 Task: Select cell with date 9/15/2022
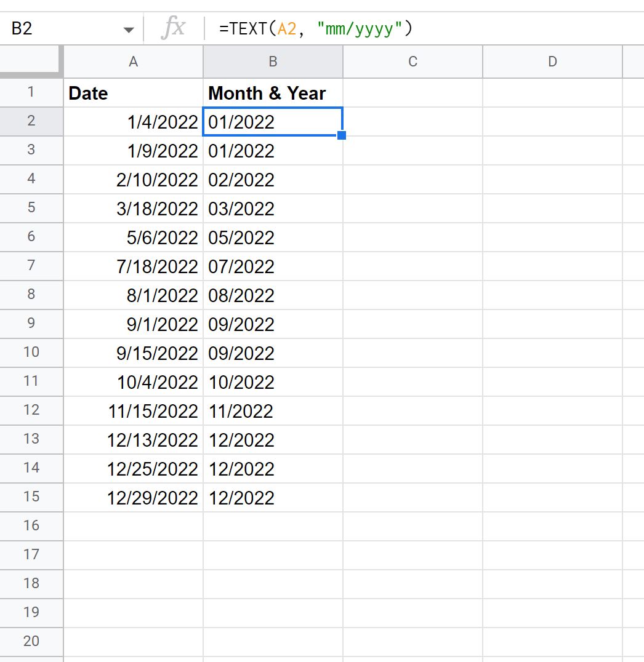[133, 353]
